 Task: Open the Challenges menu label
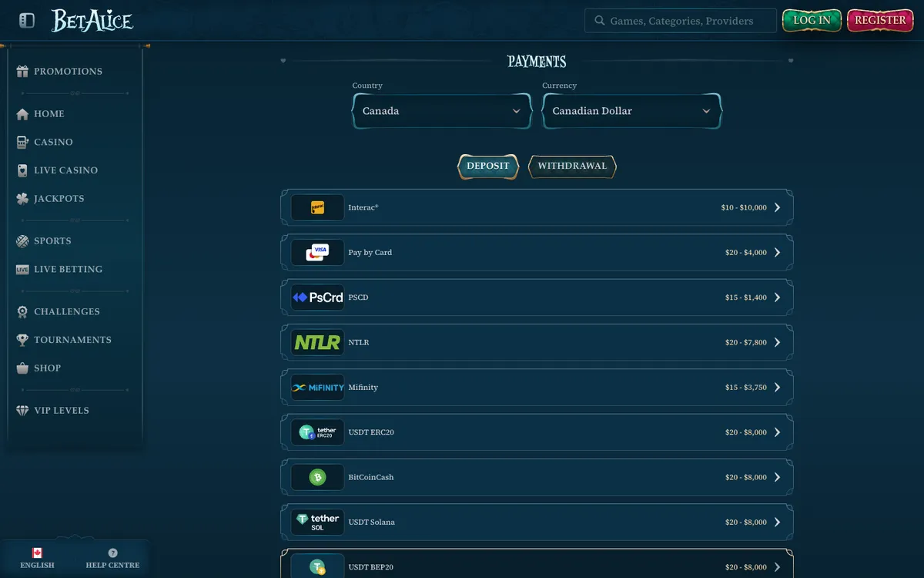(67, 311)
